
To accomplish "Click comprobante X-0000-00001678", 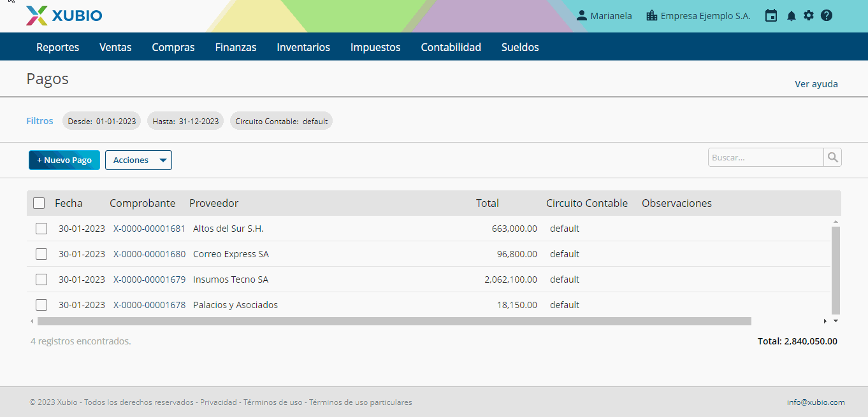I will [149, 305].
